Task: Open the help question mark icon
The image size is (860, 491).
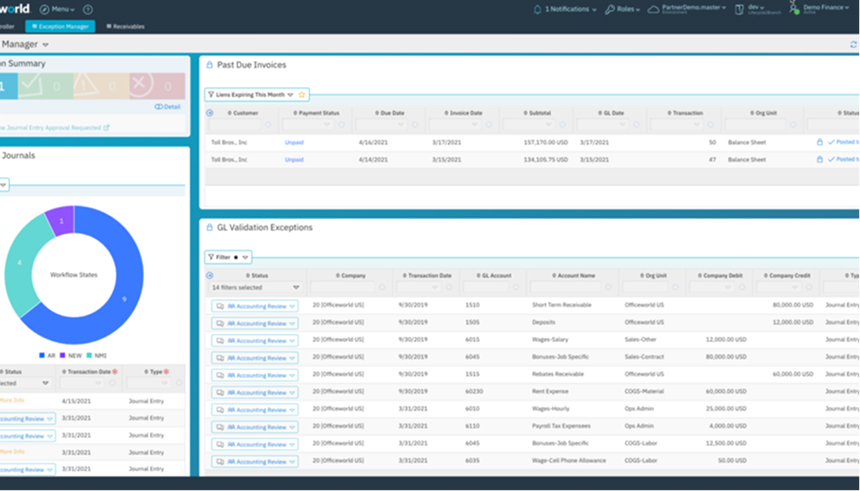Action: pos(88,9)
